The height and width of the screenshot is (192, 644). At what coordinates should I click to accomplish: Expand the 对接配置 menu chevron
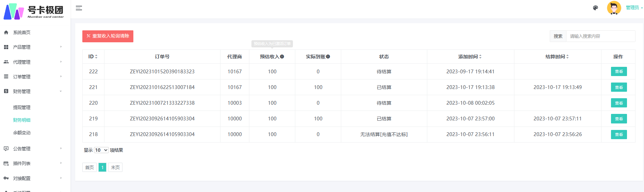point(61,178)
